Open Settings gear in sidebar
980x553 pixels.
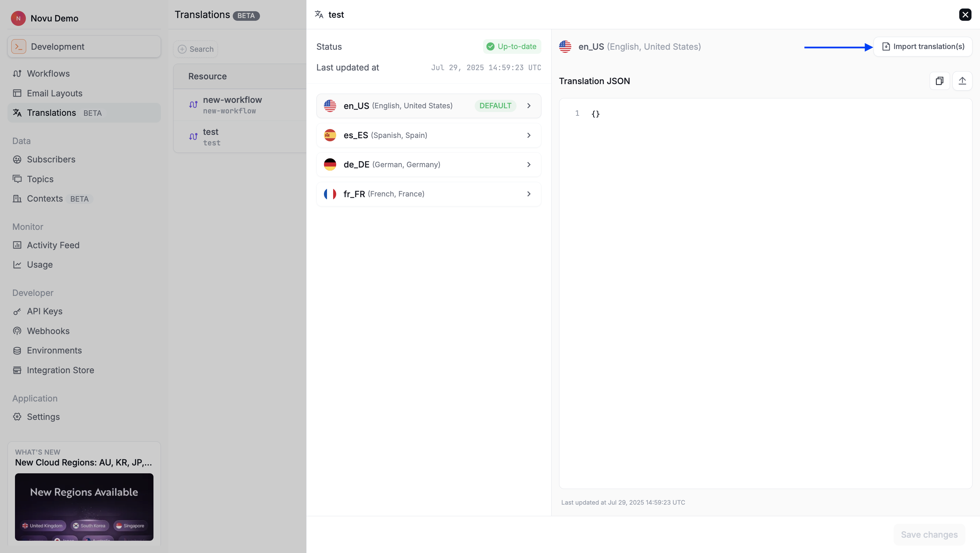(x=17, y=417)
